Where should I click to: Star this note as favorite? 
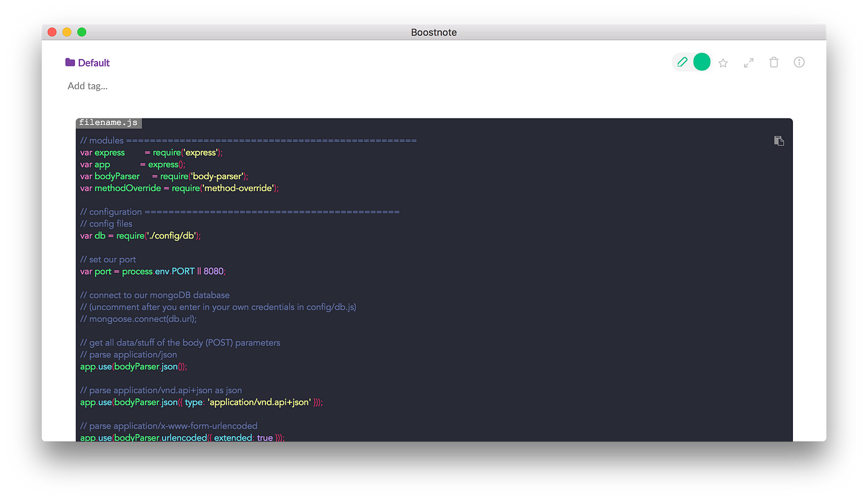[723, 63]
